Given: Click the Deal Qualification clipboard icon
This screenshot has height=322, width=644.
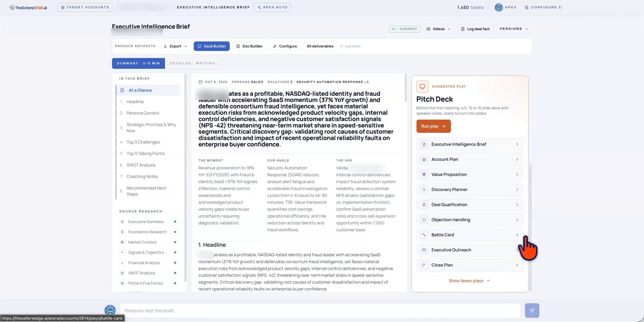Looking at the screenshot, I should (x=424, y=205).
